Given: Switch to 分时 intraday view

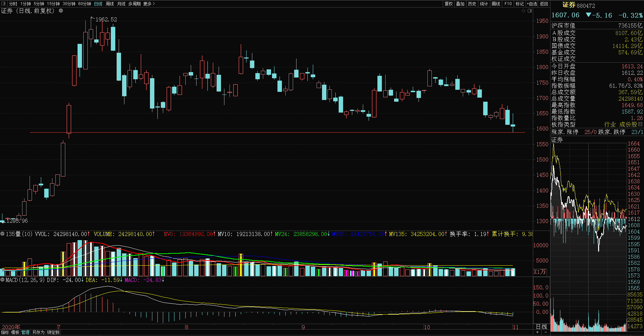Looking at the screenshot, I should [x=13, y=4].
